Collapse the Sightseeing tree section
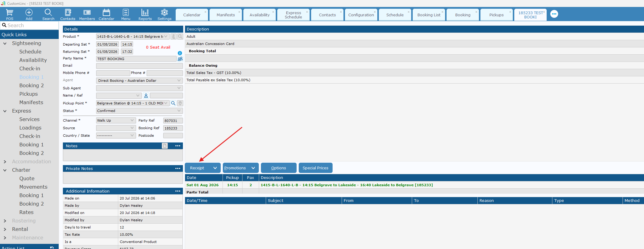The width and height of the screenshot is (644, 249). click(5, 43)
